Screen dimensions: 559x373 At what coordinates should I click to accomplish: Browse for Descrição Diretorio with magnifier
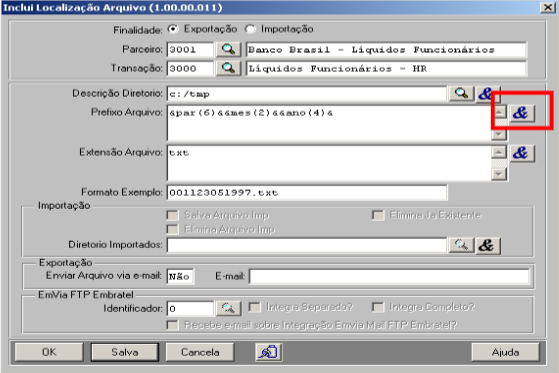461,94
